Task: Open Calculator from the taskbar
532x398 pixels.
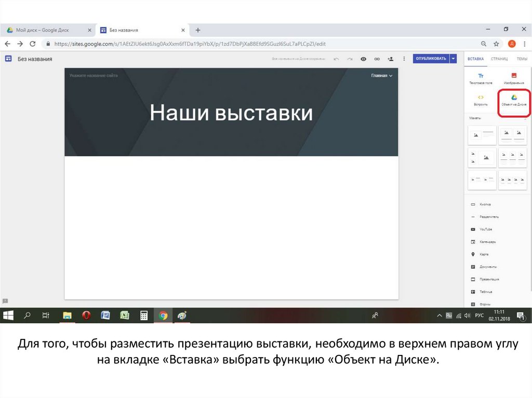Action: 144,315
